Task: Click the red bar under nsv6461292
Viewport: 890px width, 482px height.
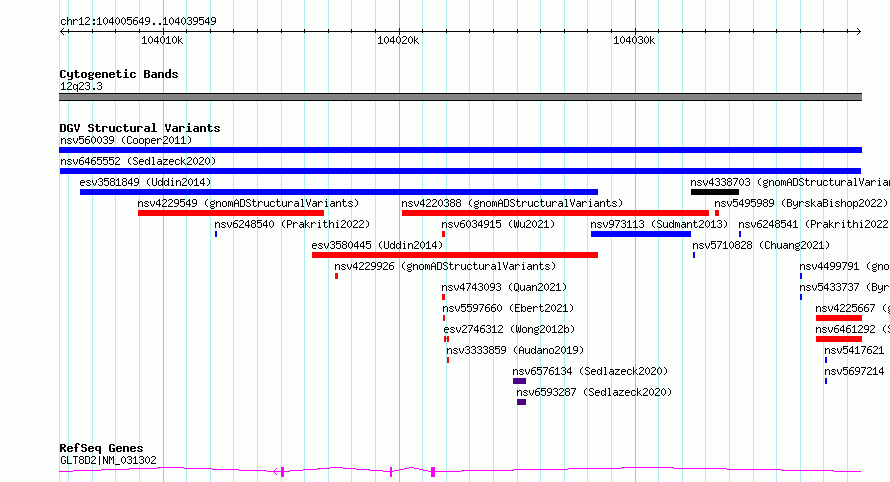Action: 839,339
